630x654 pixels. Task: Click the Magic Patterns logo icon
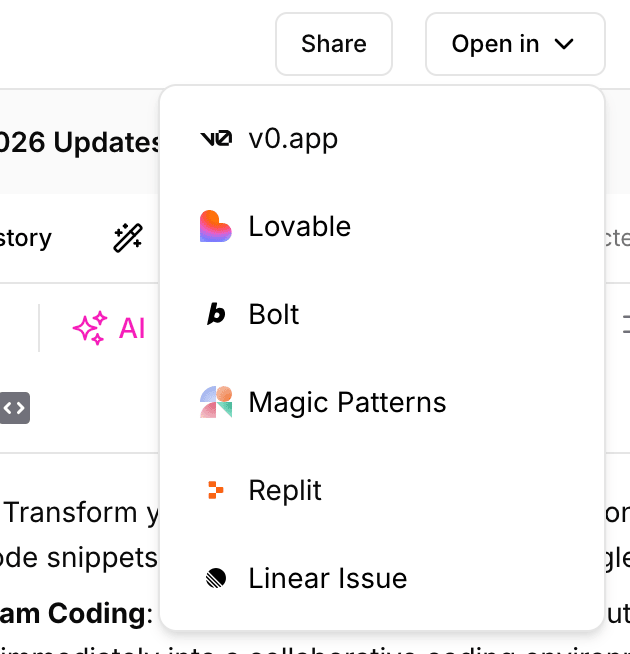pyautogui.click(x=216, y=402)
